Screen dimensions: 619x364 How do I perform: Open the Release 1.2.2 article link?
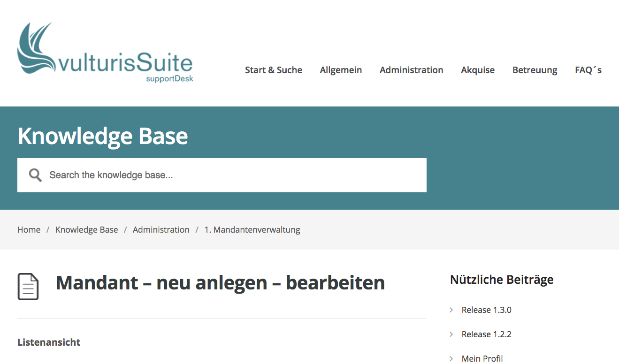pyautogui.click(x=486, y=334)
